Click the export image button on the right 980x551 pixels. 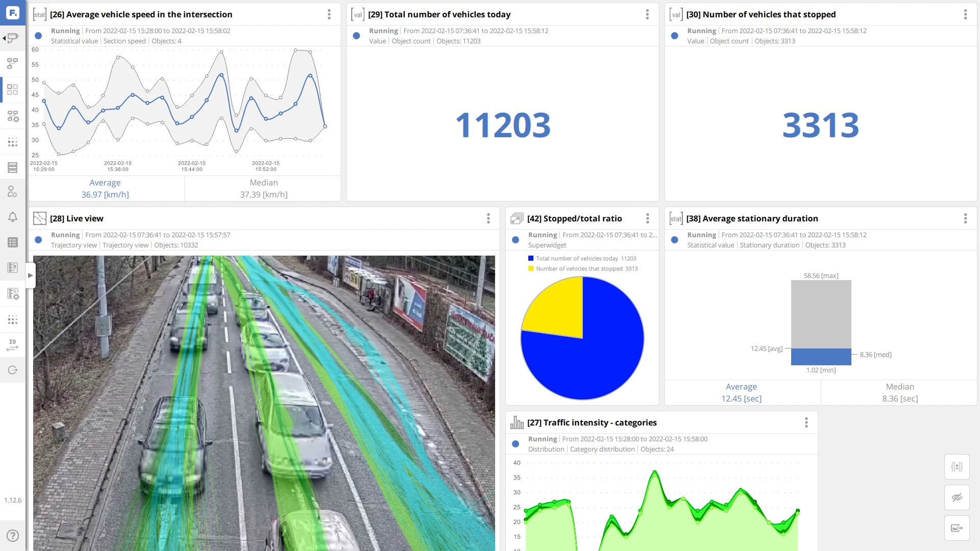point(957,528)
